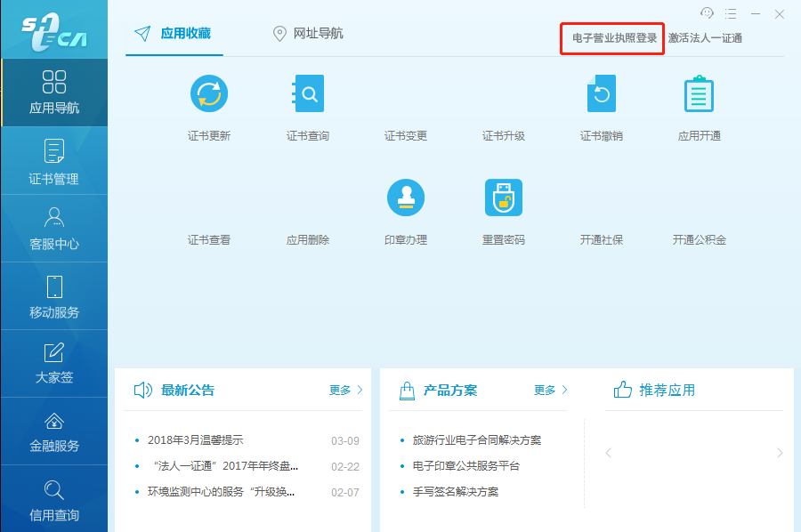The image size is (801, 532).
Task: Click the 最新公告 speaker icon
Action: click(x=143, y=390)
